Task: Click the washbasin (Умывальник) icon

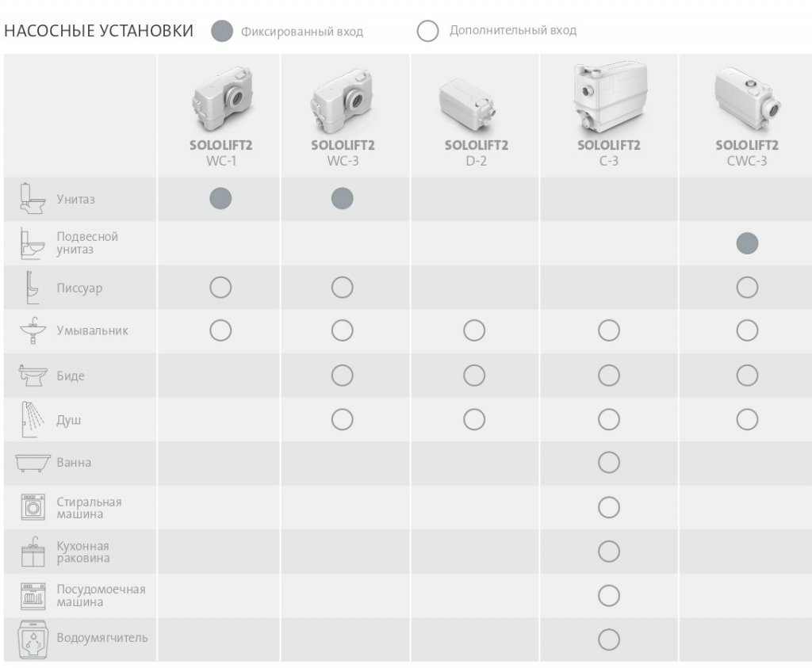Action: (x=33, y=330)
